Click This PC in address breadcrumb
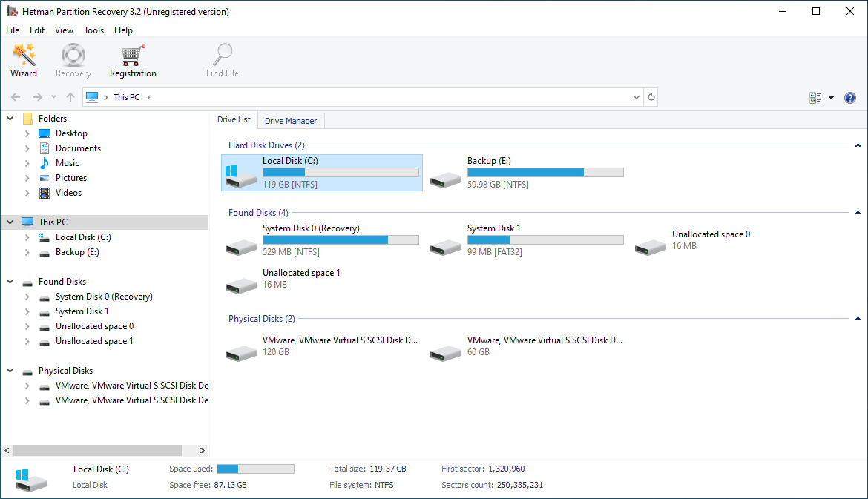This screenshot has height=499, width=868. click(127, 97)
